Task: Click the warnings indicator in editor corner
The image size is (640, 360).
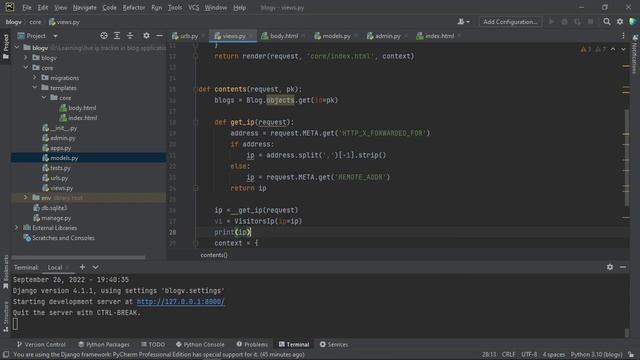Action: pos(593,49)
